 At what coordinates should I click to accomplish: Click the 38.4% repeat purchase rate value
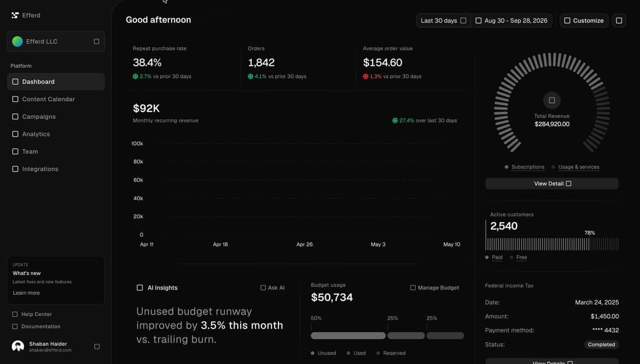coord(147,62)
